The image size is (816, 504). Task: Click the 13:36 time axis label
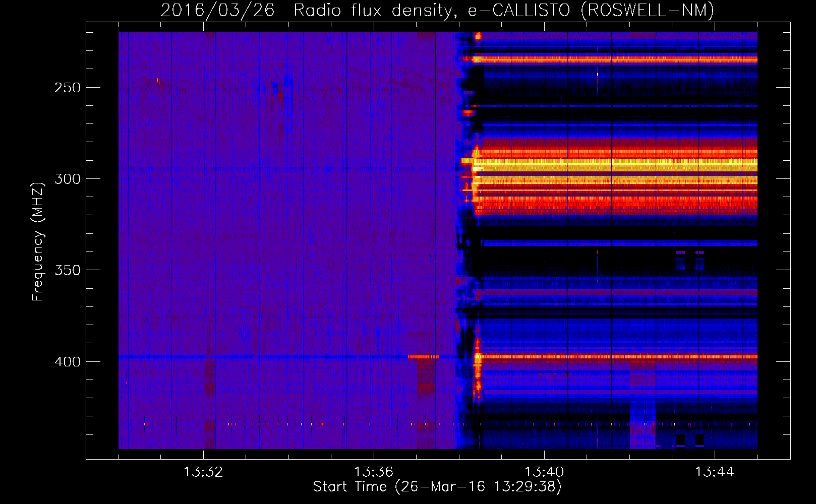click(x=374, y=472)
